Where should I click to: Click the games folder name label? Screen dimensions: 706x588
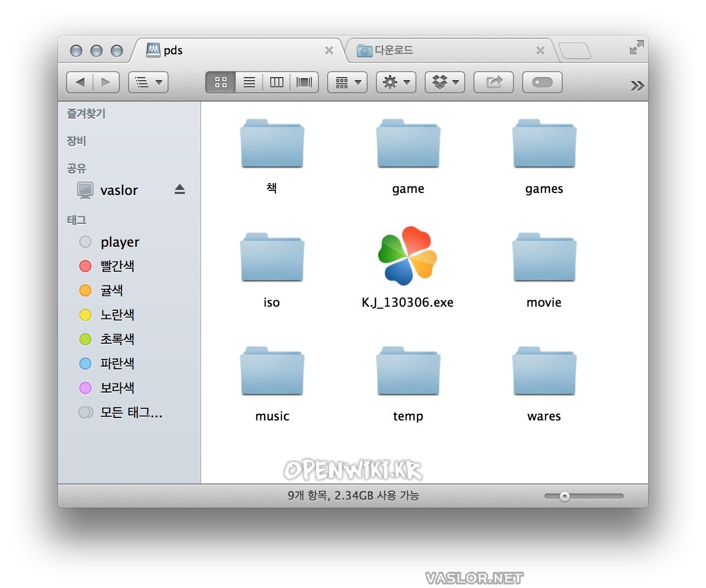544,189
